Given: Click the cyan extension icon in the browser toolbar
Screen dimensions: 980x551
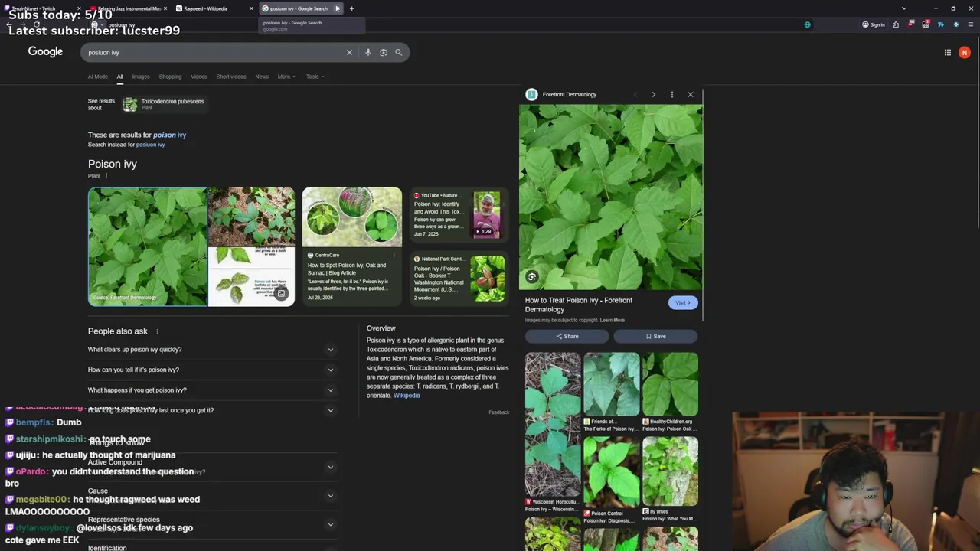Looking at the screenshot, I should pos(941,24).
